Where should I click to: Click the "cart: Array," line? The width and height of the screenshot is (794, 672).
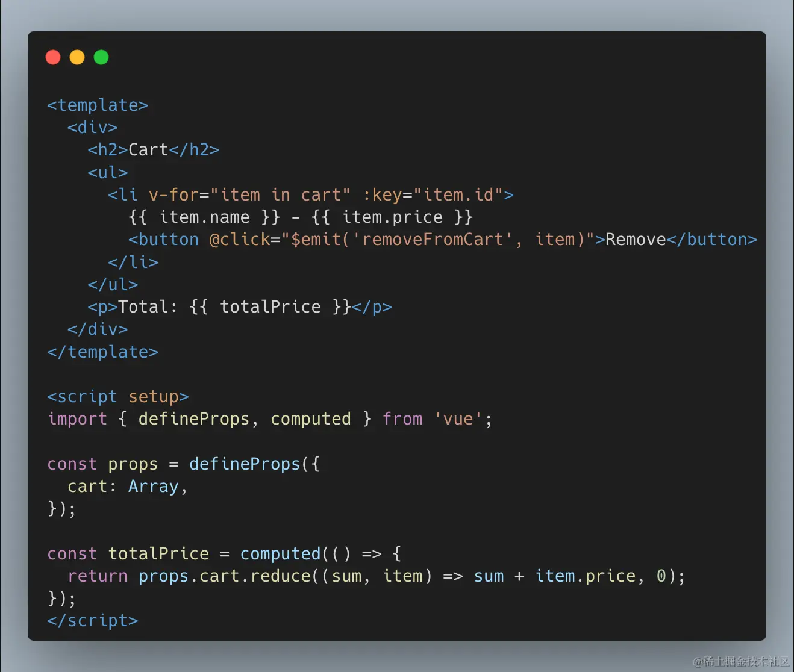click(x=128, y=487)
